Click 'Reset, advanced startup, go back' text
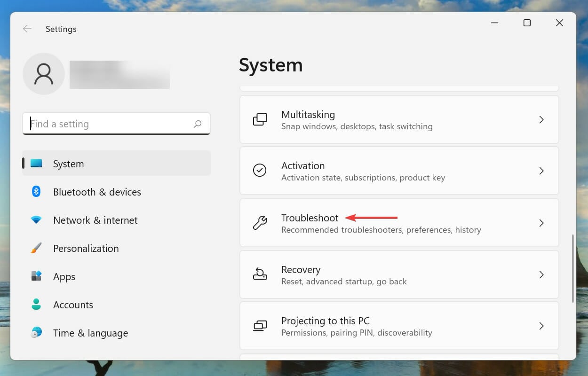 click(x=344, y=282)
